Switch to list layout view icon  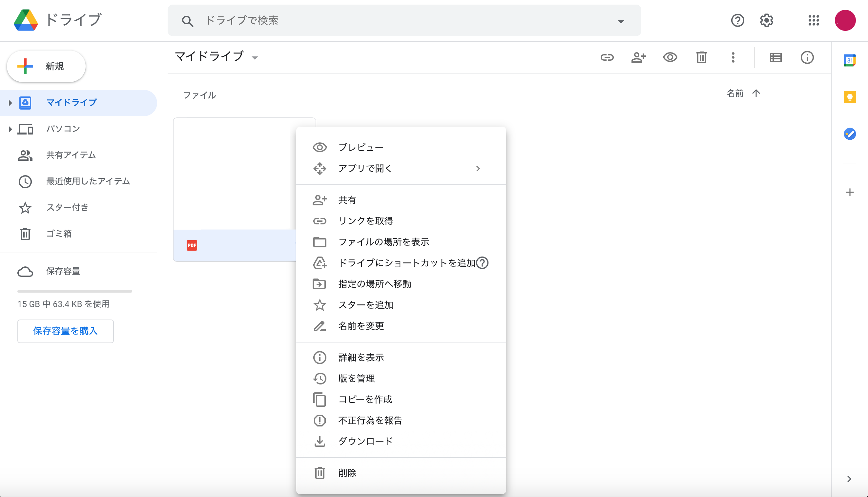tap(775, 57)
